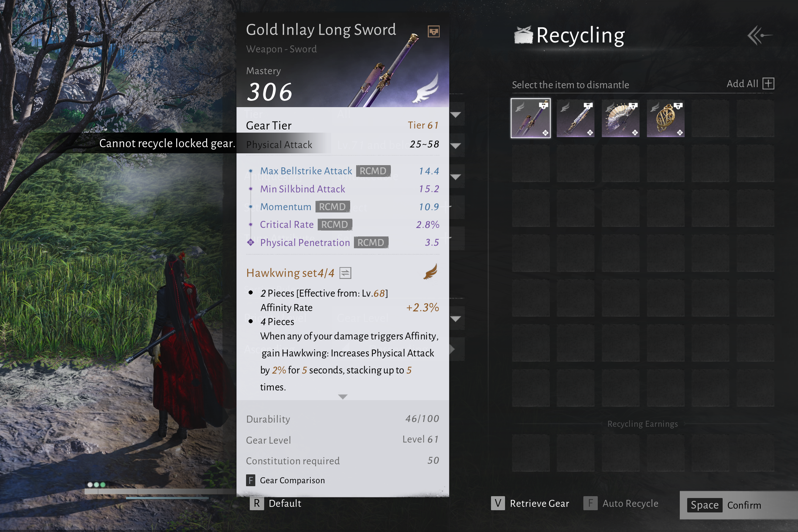Click the Space Confirm button
Viewport: 798px width, 532px height.
[739, 505]
